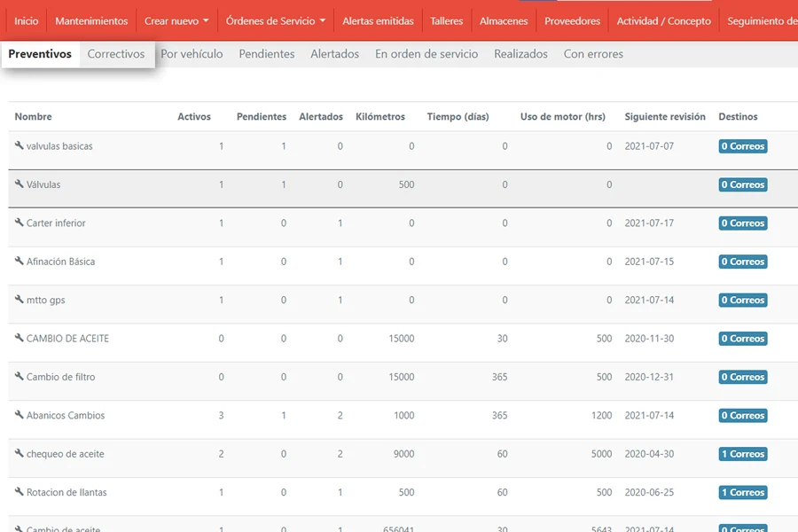Click 0 Correos badge for Válvulas row
Viewport: 798px width, 532px height.
point(742,184)
